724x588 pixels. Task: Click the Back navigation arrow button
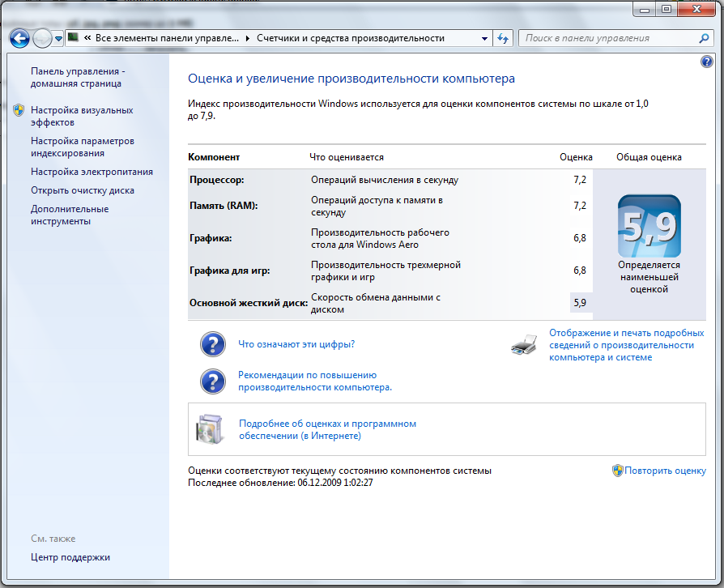tap(19, 38)
